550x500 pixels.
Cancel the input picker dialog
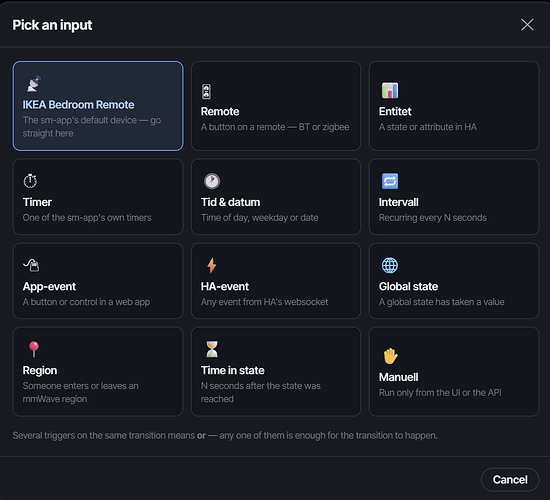click(510, 480)
